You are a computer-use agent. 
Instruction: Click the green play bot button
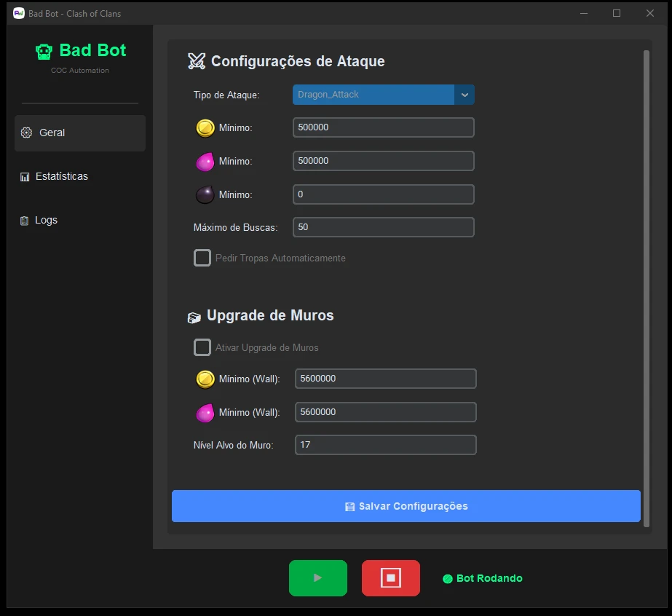click(x=317, y=578)
